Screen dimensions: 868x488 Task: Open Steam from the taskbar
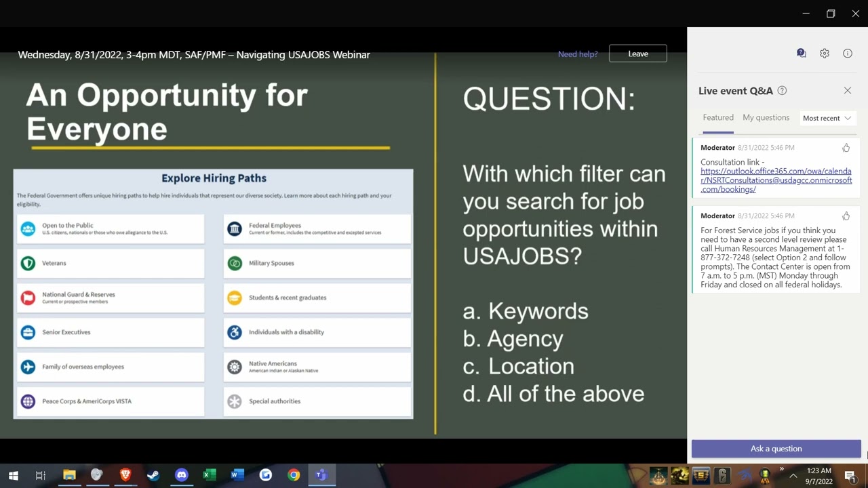[153, 475]
